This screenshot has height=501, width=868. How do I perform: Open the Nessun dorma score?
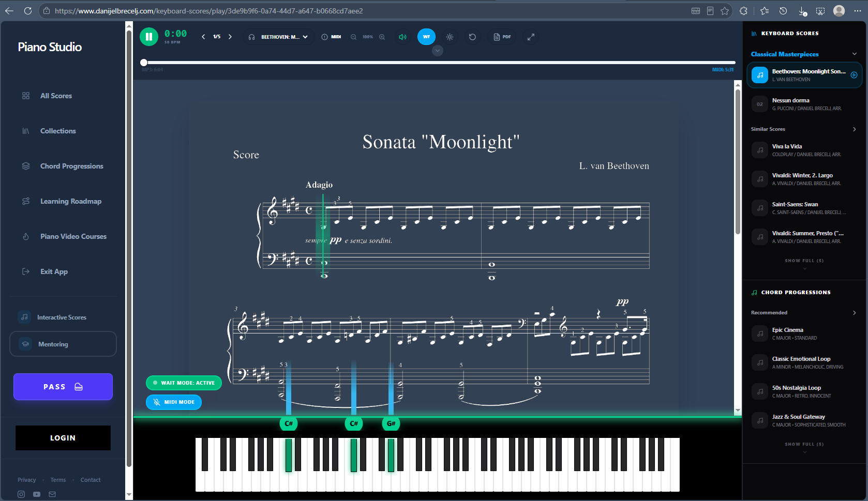(804, 104)
